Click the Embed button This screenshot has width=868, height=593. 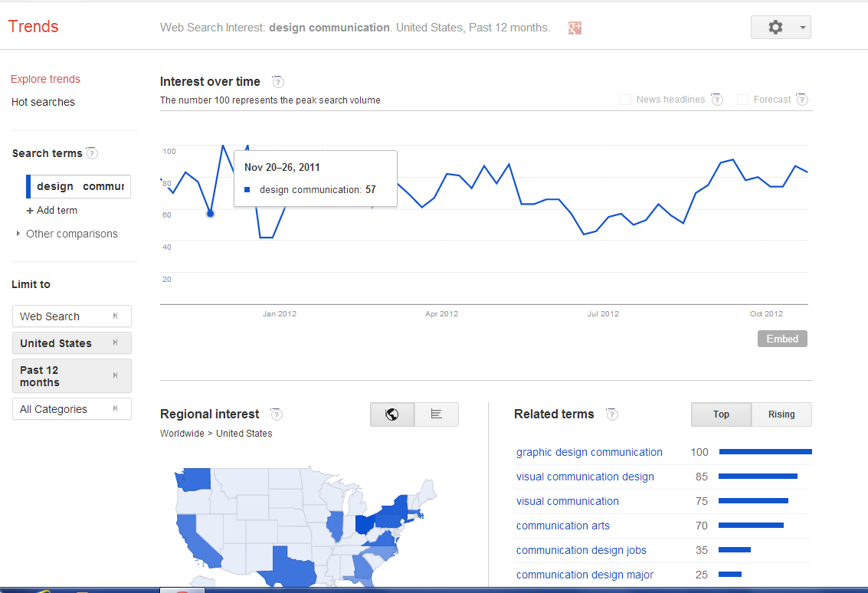782,339
